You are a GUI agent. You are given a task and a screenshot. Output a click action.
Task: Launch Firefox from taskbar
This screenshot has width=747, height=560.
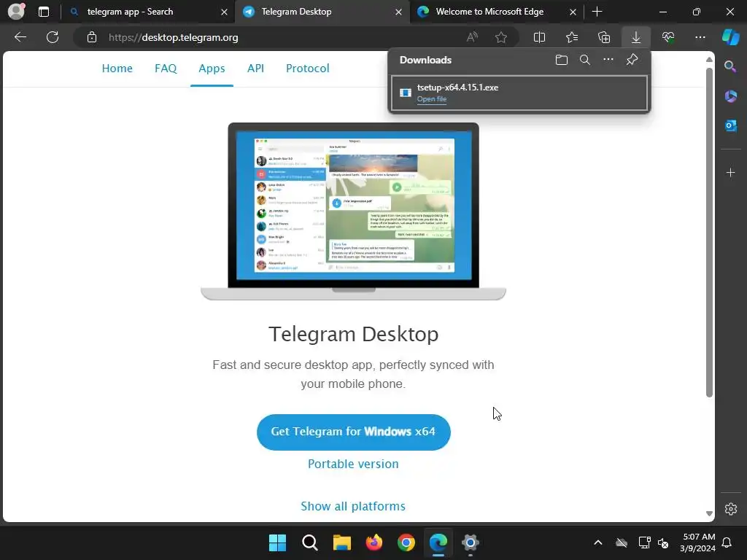coord(374,542)
